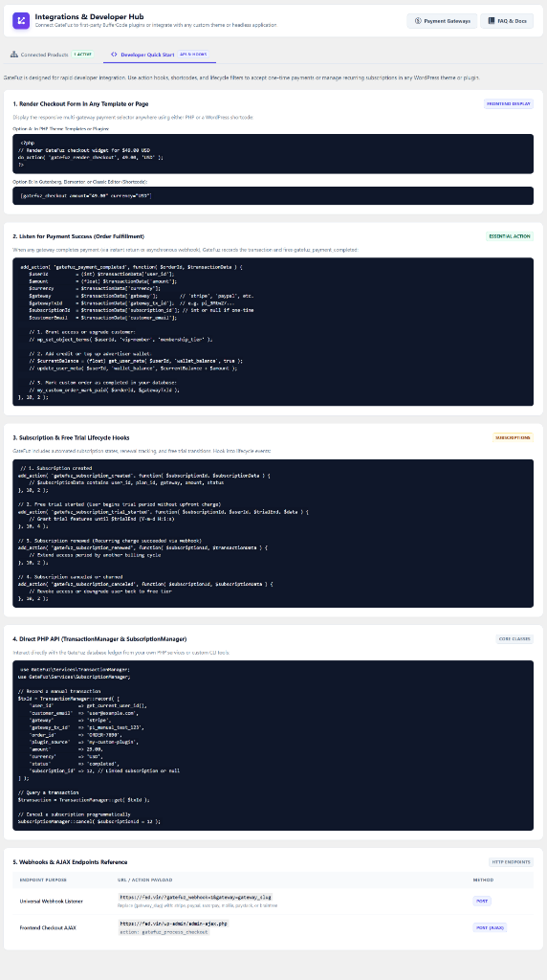Click the Endpoint Purpose column header

[43, 880]
